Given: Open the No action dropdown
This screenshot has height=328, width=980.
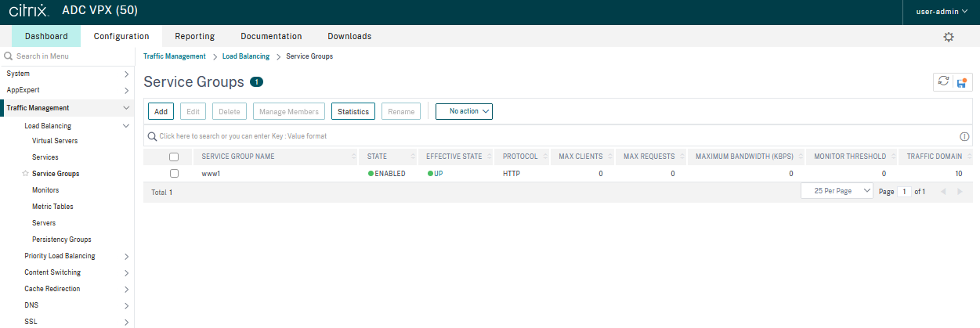Looking at the screenshot, I should [464, 111].
